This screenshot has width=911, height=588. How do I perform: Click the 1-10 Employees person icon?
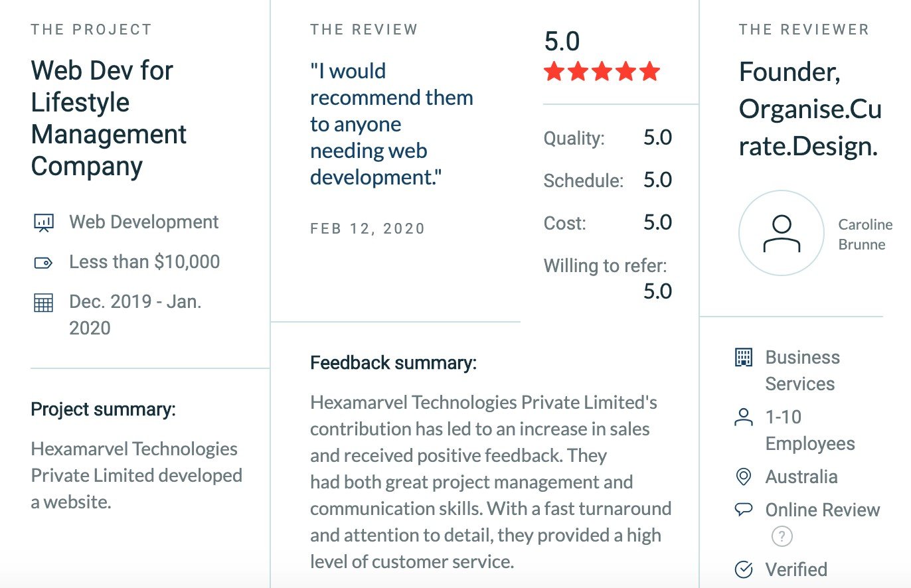[744, 417]
